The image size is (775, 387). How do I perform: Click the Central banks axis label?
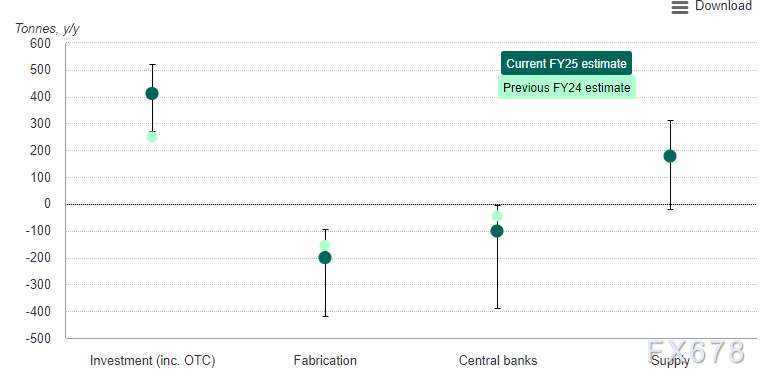point(498,360)
